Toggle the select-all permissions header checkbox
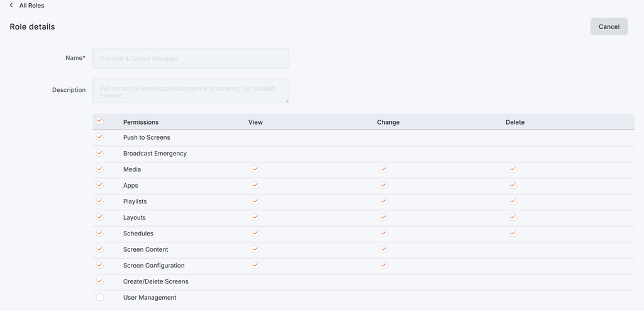Image resolution: width=644 pixels, height=311 pixels. (99, 120)
